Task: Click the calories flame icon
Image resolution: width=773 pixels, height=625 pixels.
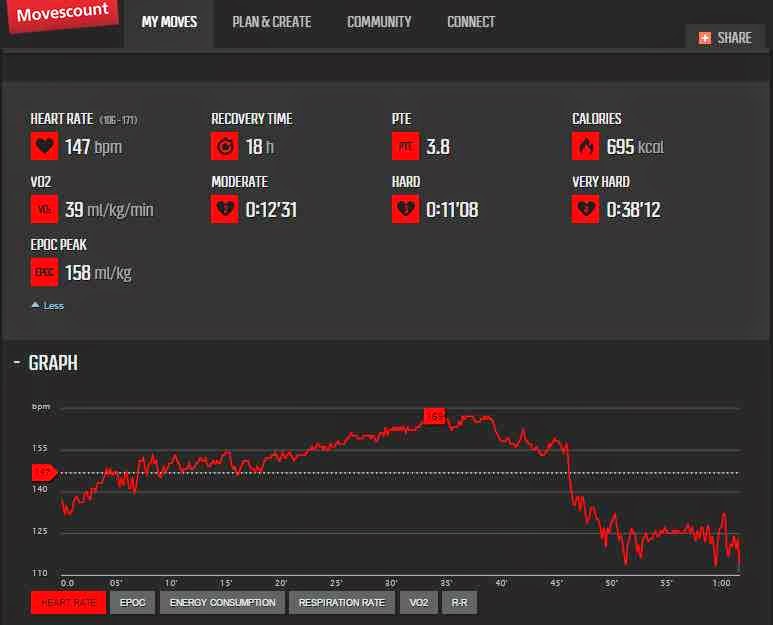Action: pos(585,146)
